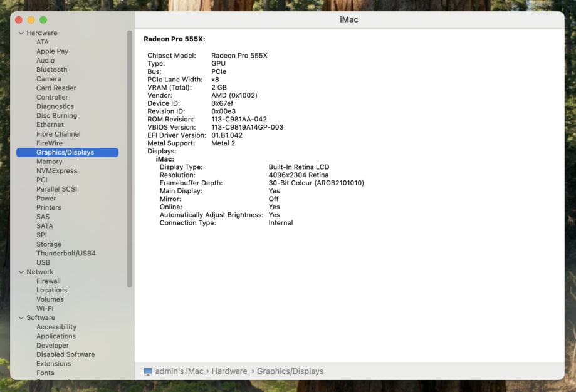Click the ROM Revision value 113-C981AA-042

(239, 119)
